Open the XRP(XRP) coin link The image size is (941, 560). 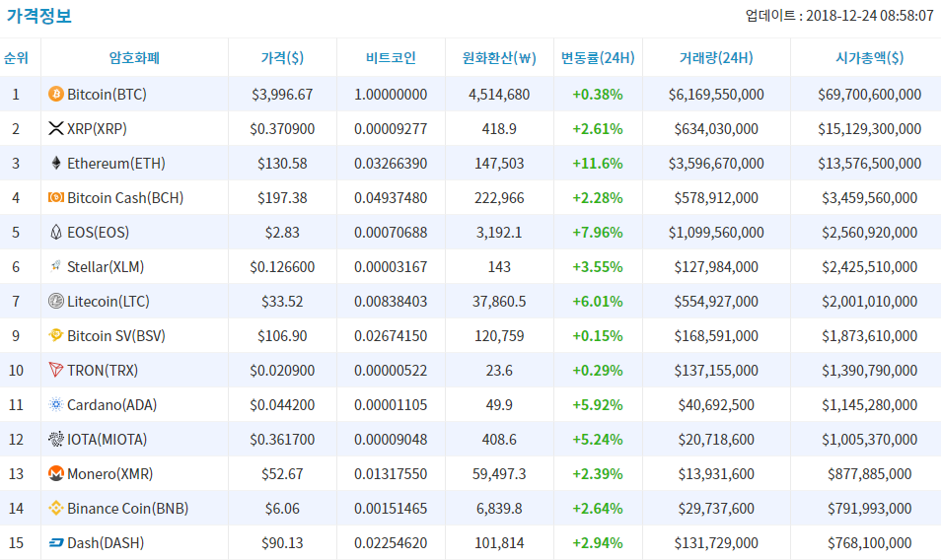(x=97, y=128)
